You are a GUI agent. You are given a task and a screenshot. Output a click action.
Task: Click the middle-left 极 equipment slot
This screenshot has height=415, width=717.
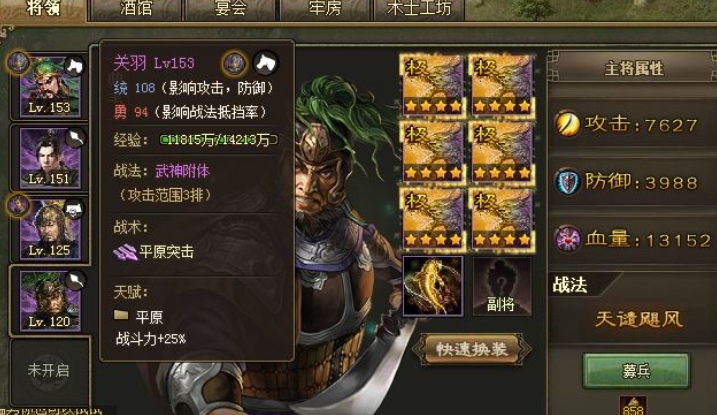pyautogui.click(x=433, y=152)
